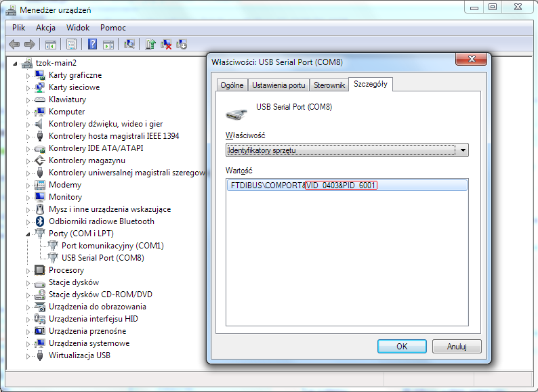Image resolution: width=538 pixels, height=392 pixels.
Task: Click the Modemy device icon
Action: point(40,185)
